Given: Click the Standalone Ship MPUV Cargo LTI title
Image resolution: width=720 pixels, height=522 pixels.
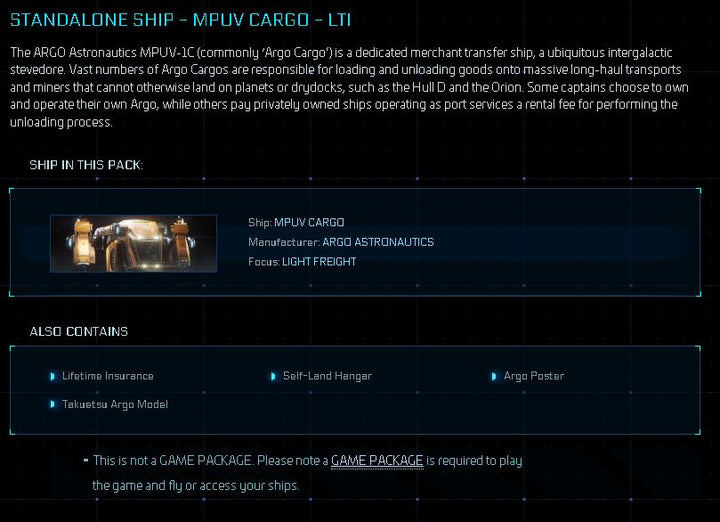Looking at the screenshot, I should tap(180, 19).
